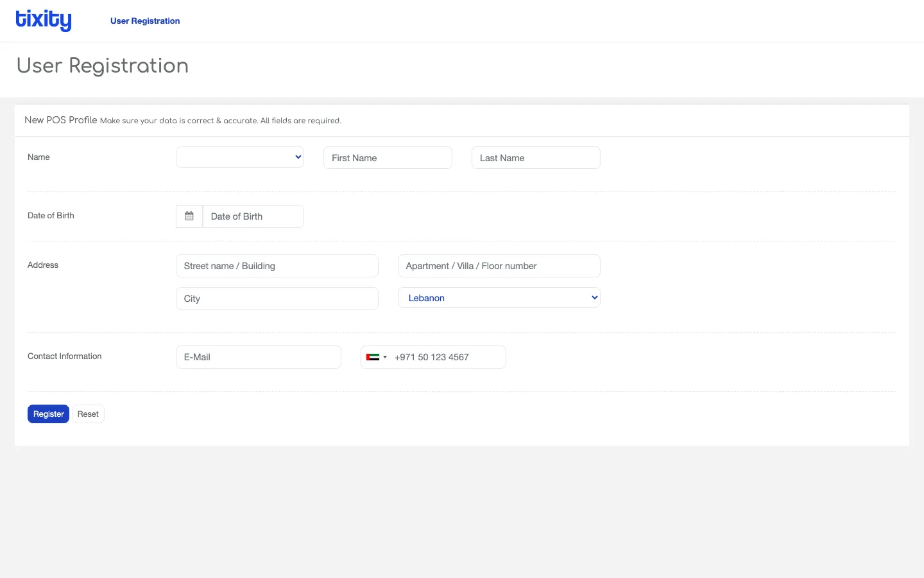
Task: Click the 'Date of Birth' row label
Action: [x=51, y=216]
